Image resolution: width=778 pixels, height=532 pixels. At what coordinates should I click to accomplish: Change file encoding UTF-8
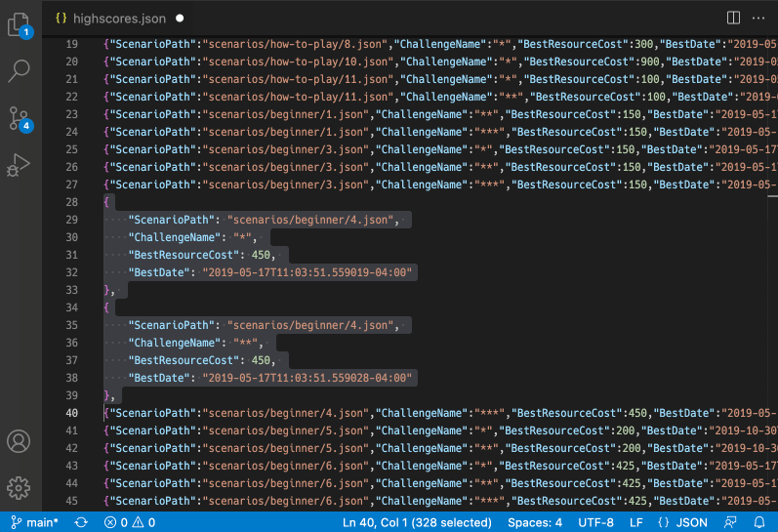595,522
